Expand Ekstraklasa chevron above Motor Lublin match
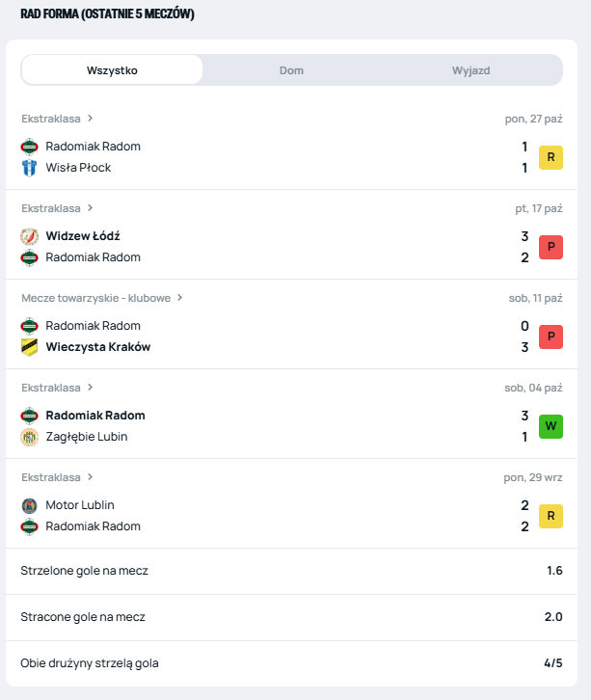This screenshot has width=591, height=700. (x=91, y=477)
